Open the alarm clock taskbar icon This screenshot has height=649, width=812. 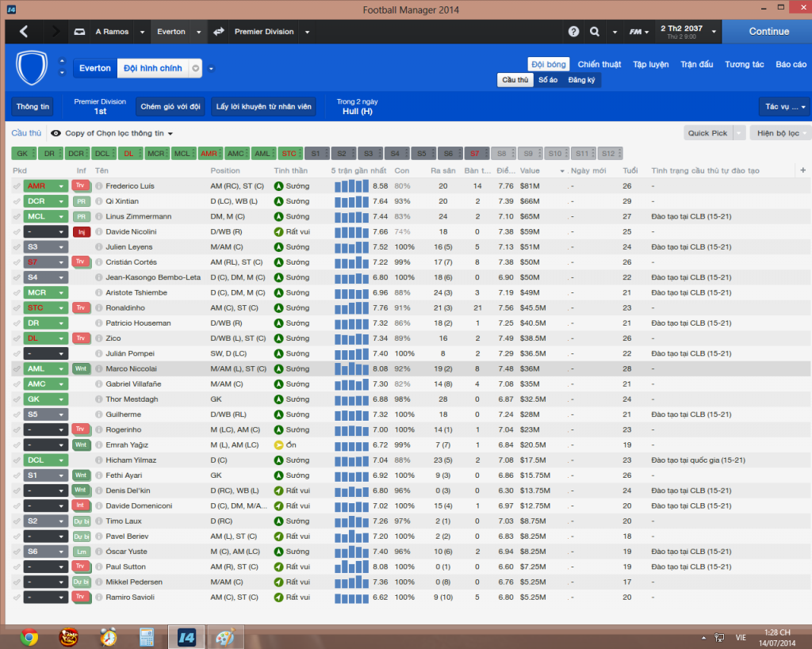[x=108, y=637]
